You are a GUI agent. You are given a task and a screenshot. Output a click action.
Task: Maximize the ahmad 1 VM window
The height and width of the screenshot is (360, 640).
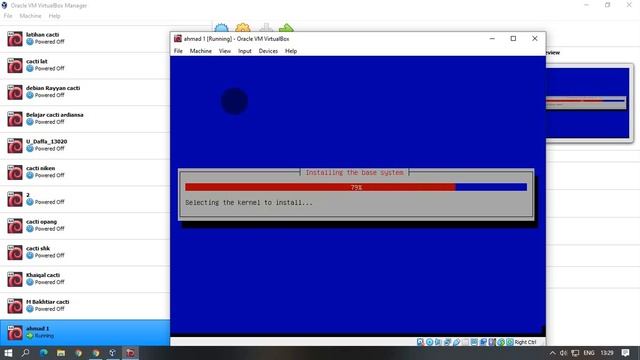513,38
